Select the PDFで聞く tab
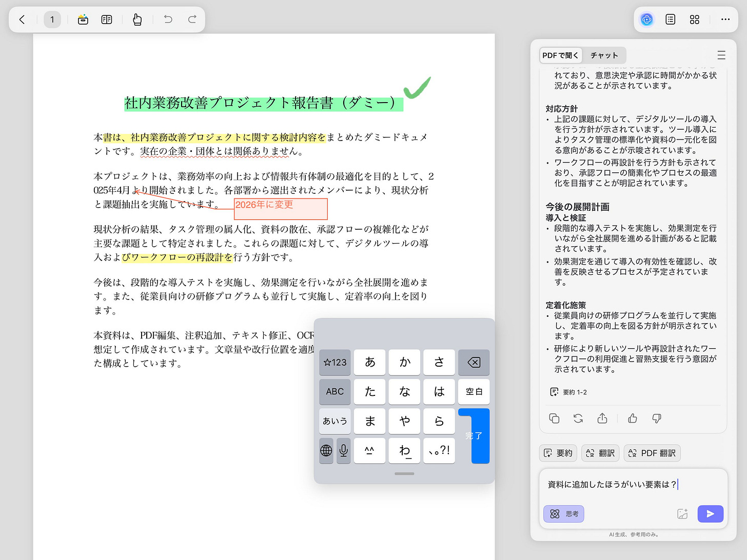 pyautogui.click(x=560, y=55)
